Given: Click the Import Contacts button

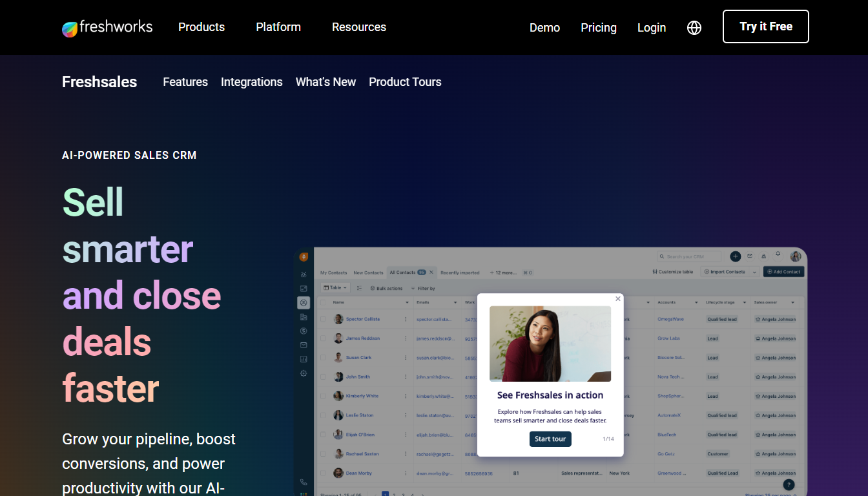Looking at the screenshot, I should (x=724, y=272).
